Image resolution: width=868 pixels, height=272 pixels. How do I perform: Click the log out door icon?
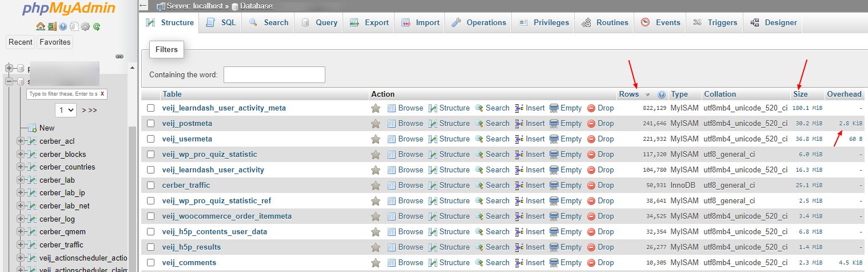(52, 26)
